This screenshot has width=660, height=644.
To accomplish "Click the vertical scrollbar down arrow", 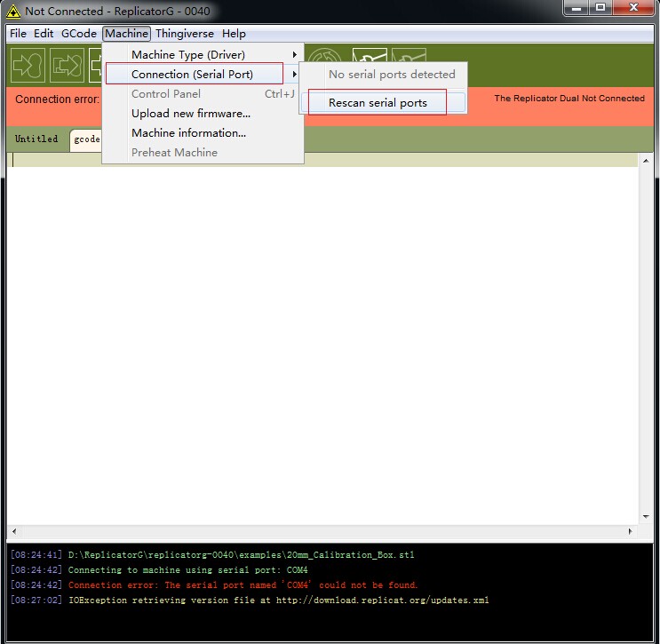I will (646, 516).
